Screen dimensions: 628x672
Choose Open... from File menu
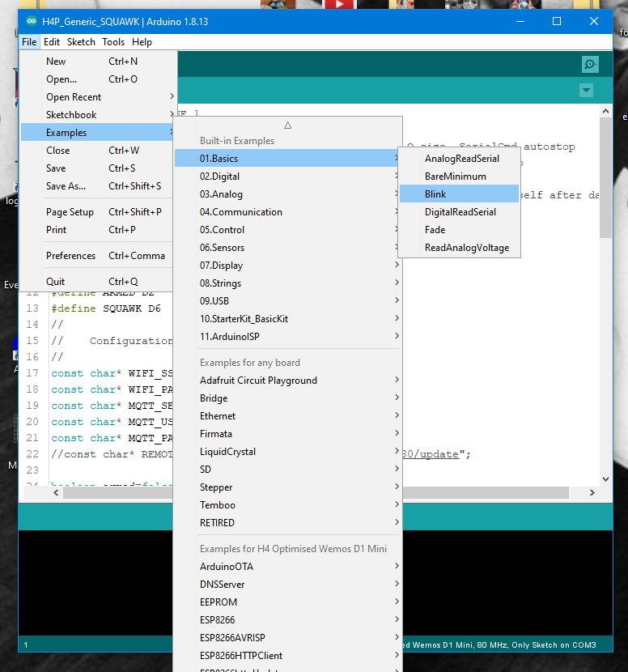point(98,79)
